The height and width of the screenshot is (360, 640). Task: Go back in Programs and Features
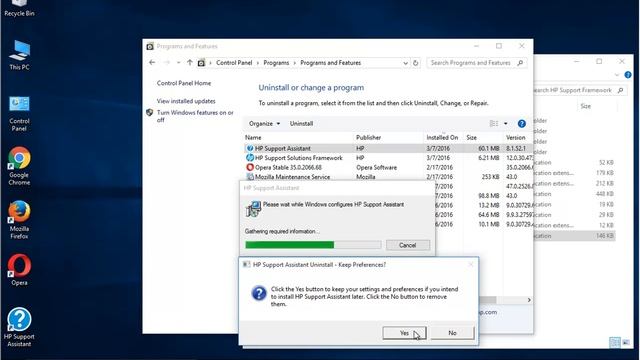[x=152, y=63]
